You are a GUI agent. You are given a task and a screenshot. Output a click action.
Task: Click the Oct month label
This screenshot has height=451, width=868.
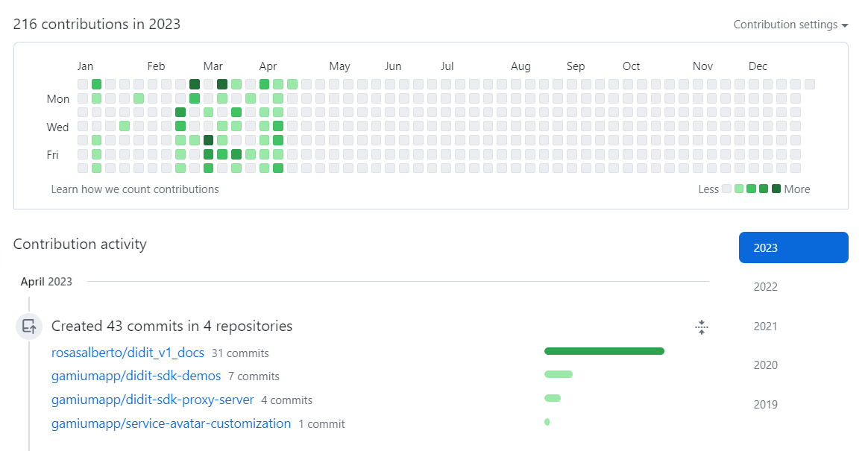[x=631, y=66]
